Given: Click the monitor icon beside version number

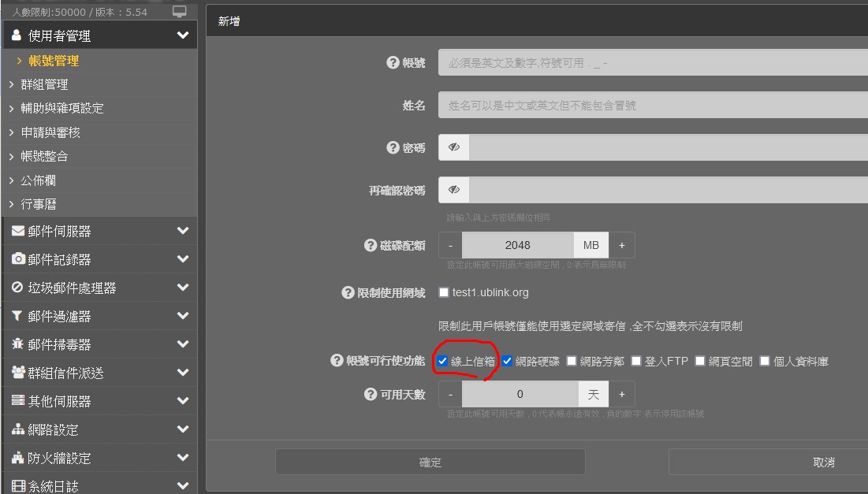Looking at the screenshot, I should click(x=180, y=12).
